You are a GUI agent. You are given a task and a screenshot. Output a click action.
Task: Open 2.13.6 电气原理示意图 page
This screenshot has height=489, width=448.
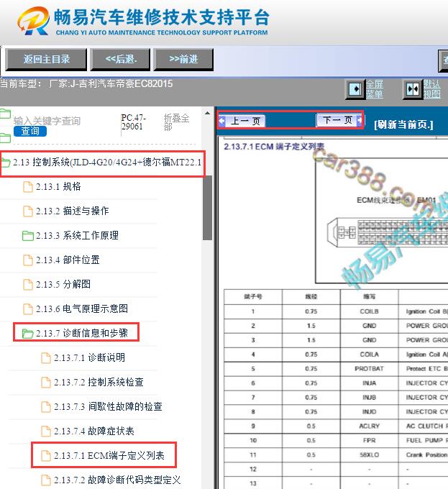[82, 309]
